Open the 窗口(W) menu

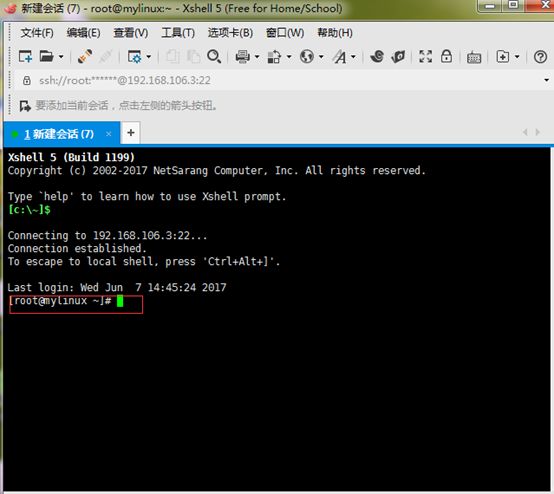click(x=285, y=33)
